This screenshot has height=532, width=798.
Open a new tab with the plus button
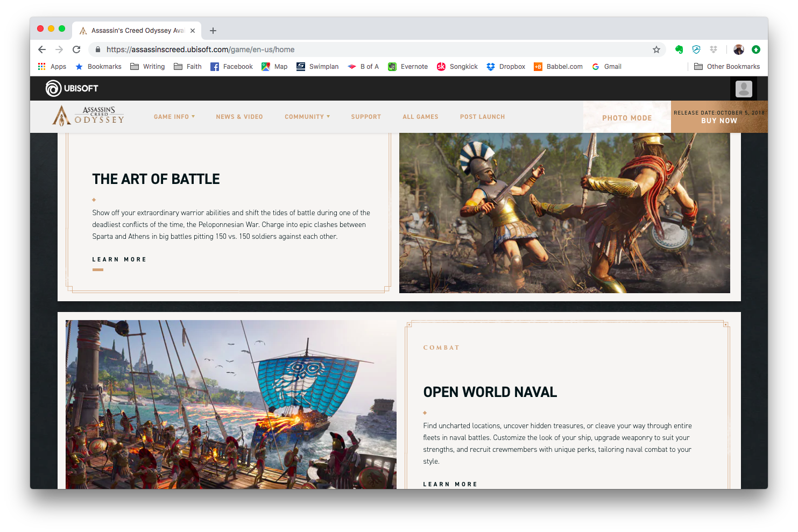pyautogui.click(x=213, y=31)
